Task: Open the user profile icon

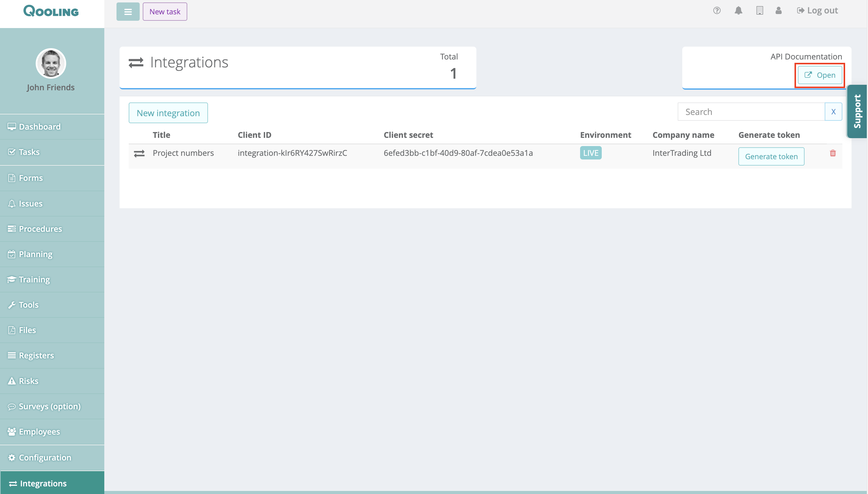Action: (778, 10)
